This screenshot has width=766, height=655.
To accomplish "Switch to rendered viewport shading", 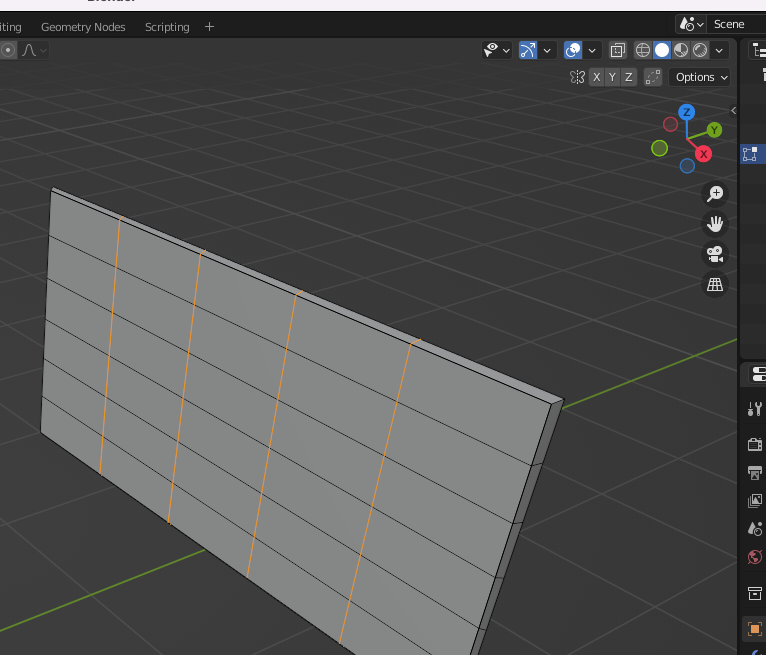I will click(700, 50).
